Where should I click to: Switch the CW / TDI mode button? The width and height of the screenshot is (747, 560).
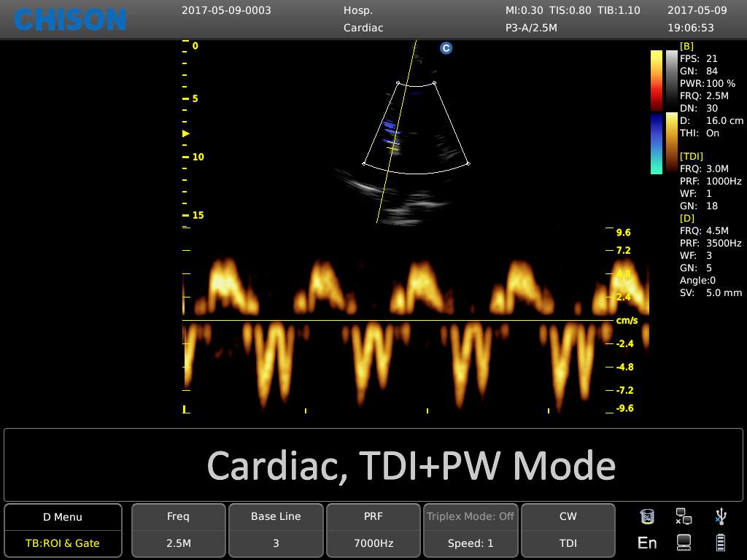point(568,529)
